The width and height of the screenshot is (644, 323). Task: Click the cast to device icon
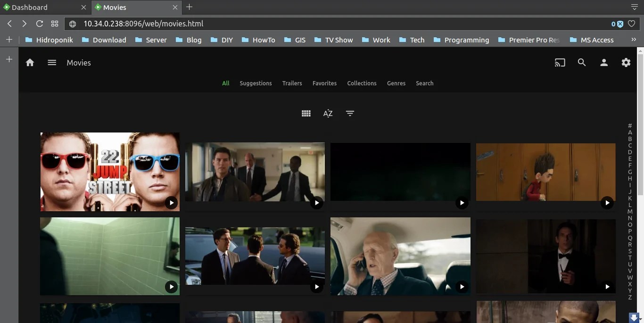tap(560, 63)
